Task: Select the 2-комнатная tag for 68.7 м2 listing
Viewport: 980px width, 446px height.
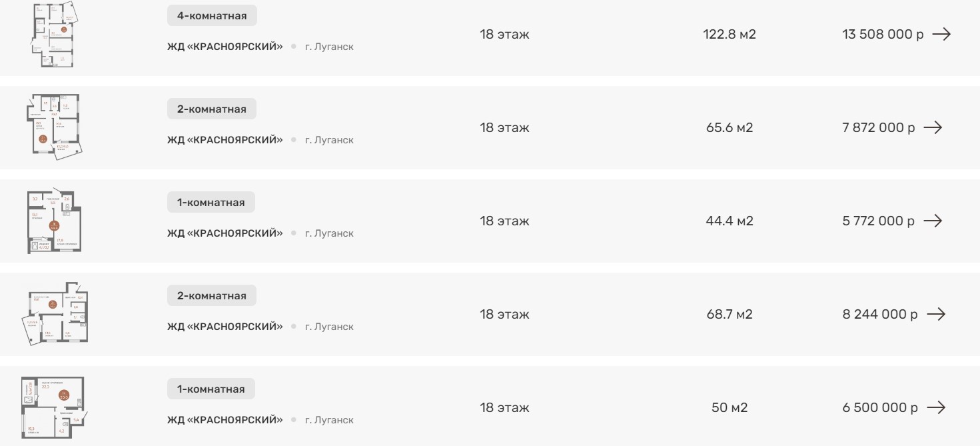Action: pyautogui.click(x=212, y=296)
